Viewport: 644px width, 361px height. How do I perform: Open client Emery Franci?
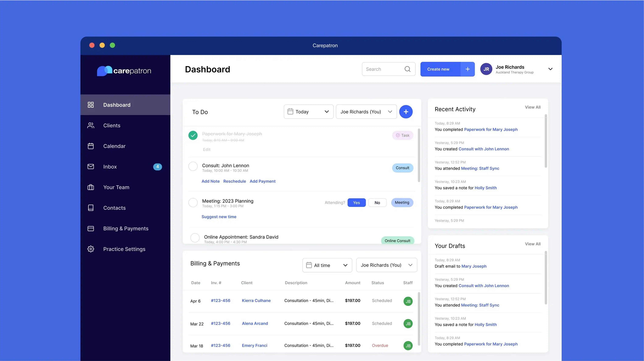pos(255,346)
